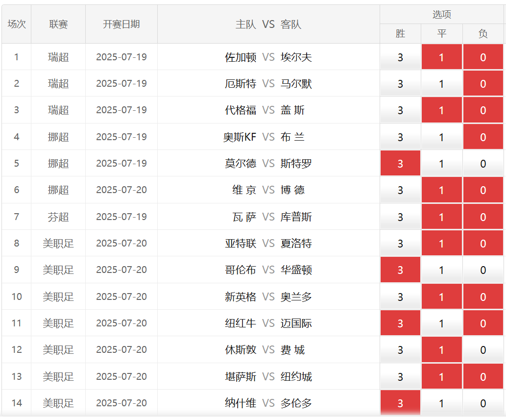Image resolution: width=506 pixels, height=420 pixels.
Task: Click away team 纽约城
Action: (296, 376)
